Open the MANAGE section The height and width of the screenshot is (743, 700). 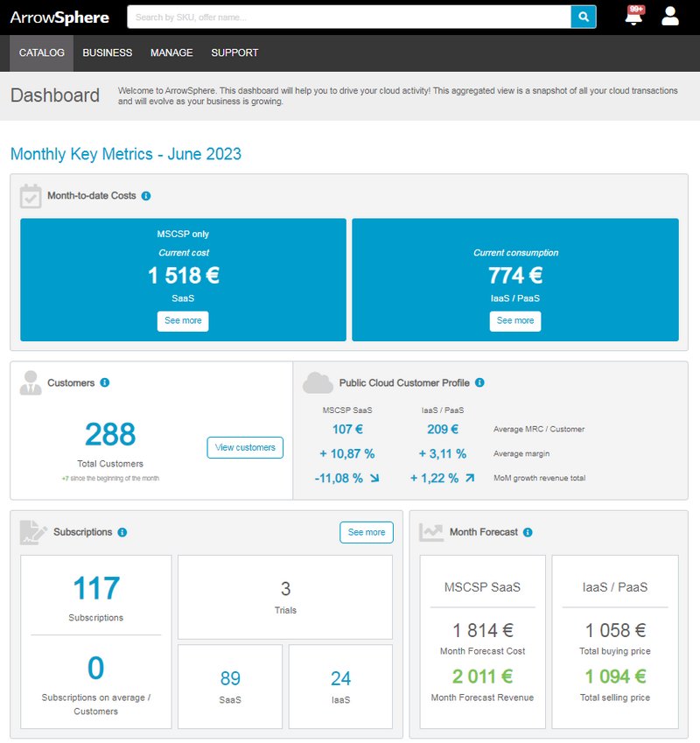click(x=171, y=53)
